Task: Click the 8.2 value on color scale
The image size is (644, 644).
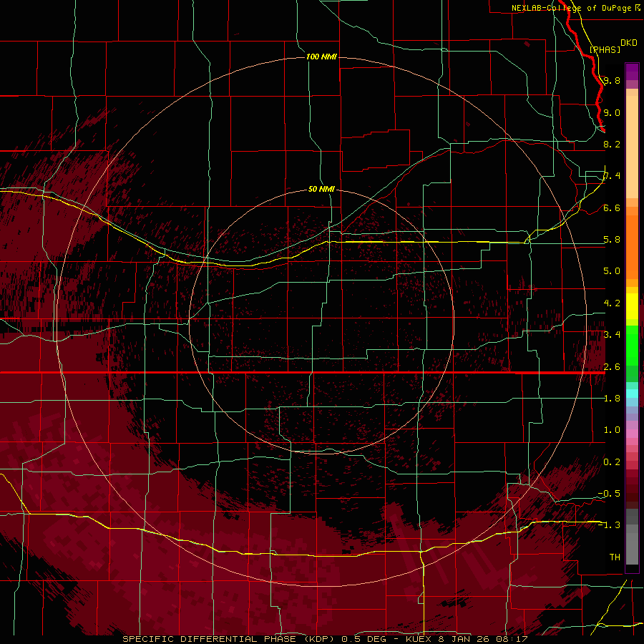Action: point(612,144)
